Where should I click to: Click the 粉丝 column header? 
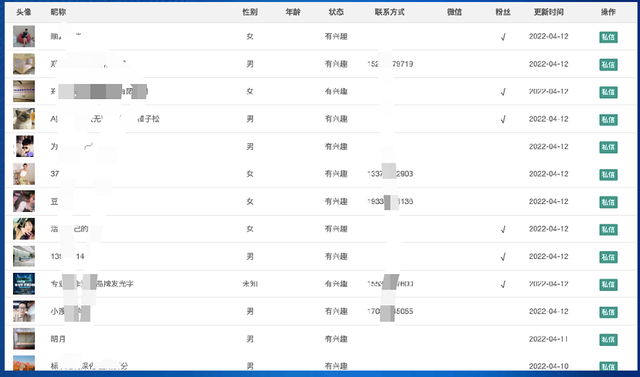pyautogui.click(x=503, y=12)
